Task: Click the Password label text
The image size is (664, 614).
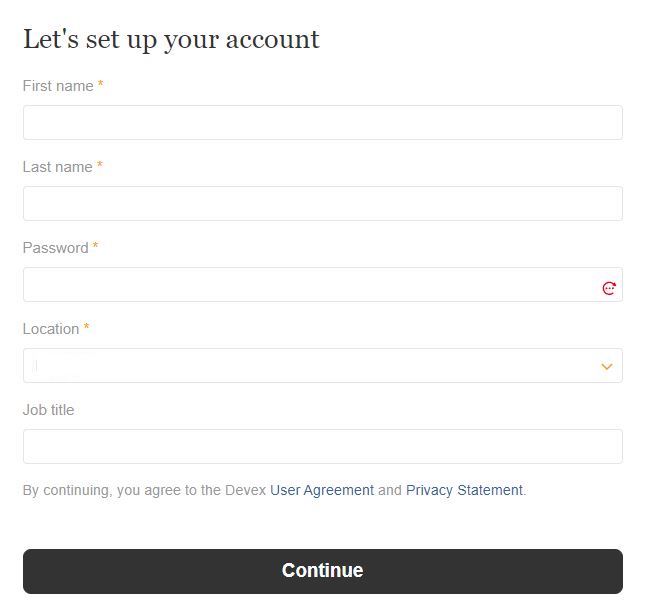Action: point(55,248)
